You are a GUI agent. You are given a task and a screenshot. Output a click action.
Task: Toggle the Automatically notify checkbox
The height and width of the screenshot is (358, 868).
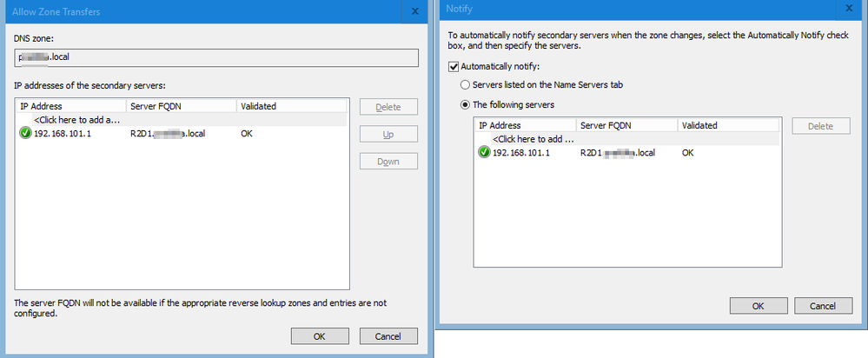453,66
